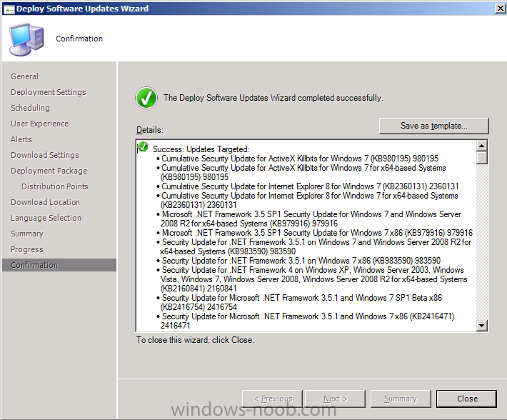Click the Save as template button
The image size is (507, 420).
click(434, 126)
